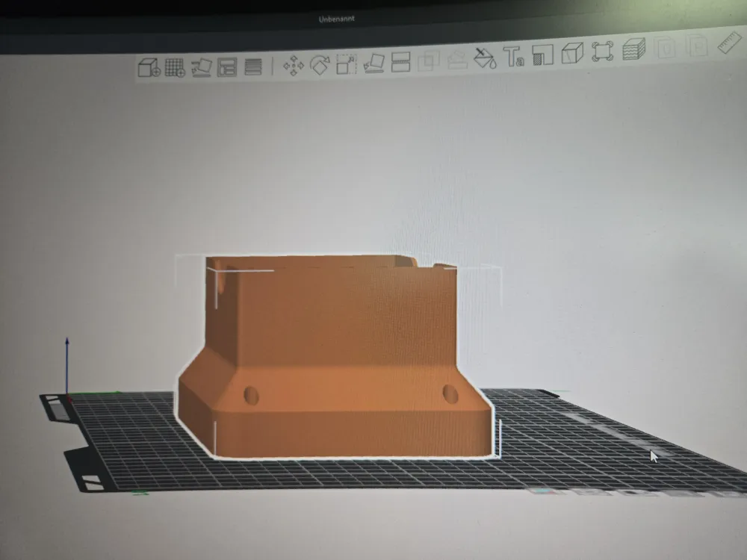The width and height of the screenshot is (747, 560).
Task: Select the Rotate tool icon
Action: click(x=320, y=64)
